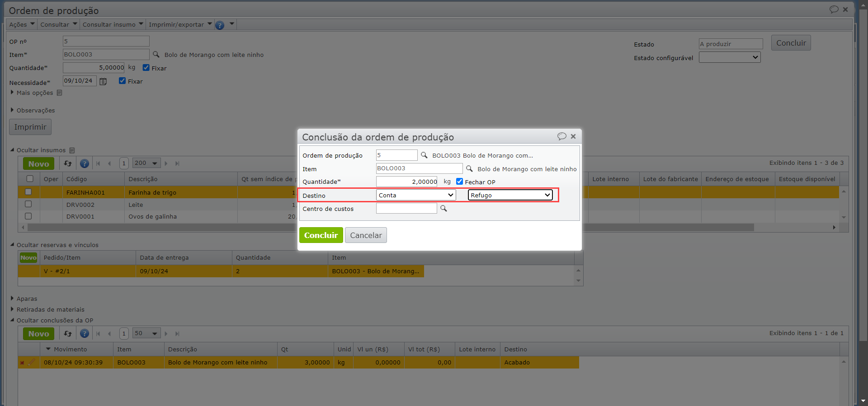Click the small Novo button in reservas grid
Viewport: 868px width, 406px height.
[x=28, y=257]
